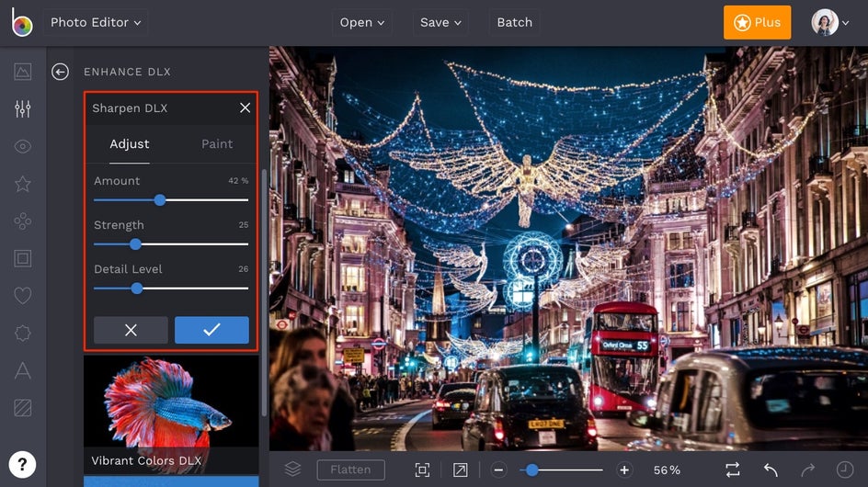The height and width of the screenshot is (487, 868).
Task: Click the BeFunky logo icon
Action: [21, 22]
